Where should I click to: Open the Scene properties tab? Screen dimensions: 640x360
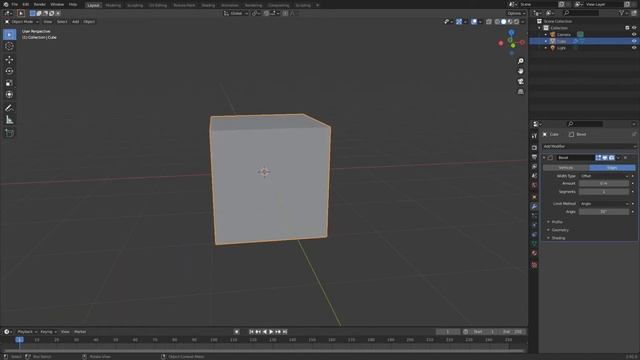[534, 176]
